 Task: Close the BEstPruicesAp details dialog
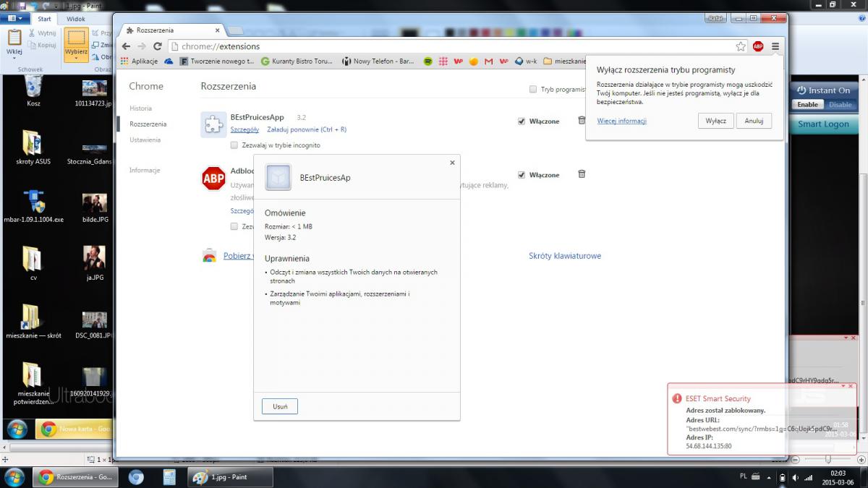[x=452, y=163]
